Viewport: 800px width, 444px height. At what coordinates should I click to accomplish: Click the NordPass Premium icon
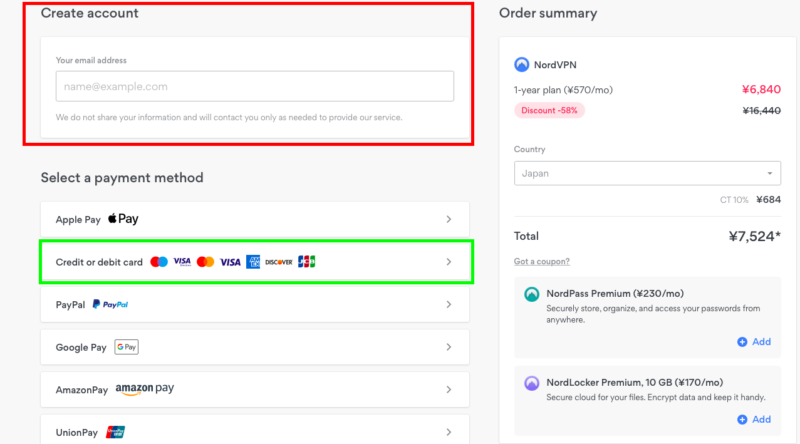532,294
